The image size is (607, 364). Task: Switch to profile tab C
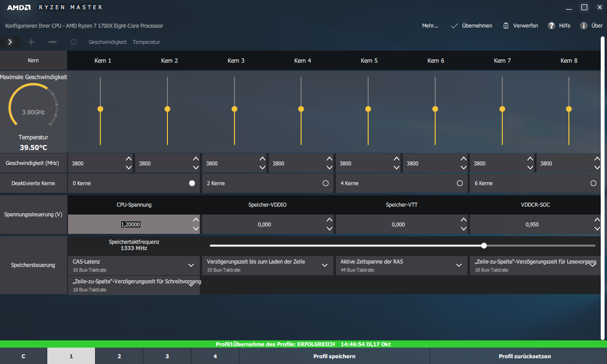[x=24, y=356]
